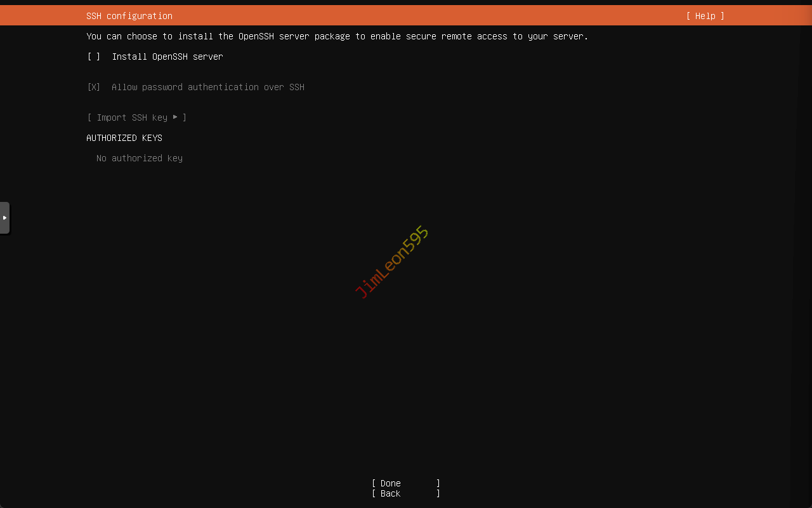The height and width of the screenshot is (508, 812).
Task: Click the SSH configuration title
Action: (129, 16)
